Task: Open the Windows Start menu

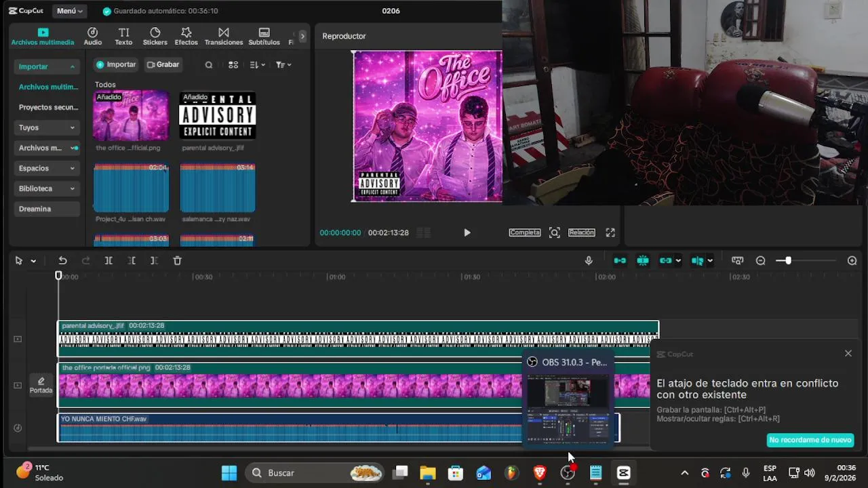Action: (229, 473)
